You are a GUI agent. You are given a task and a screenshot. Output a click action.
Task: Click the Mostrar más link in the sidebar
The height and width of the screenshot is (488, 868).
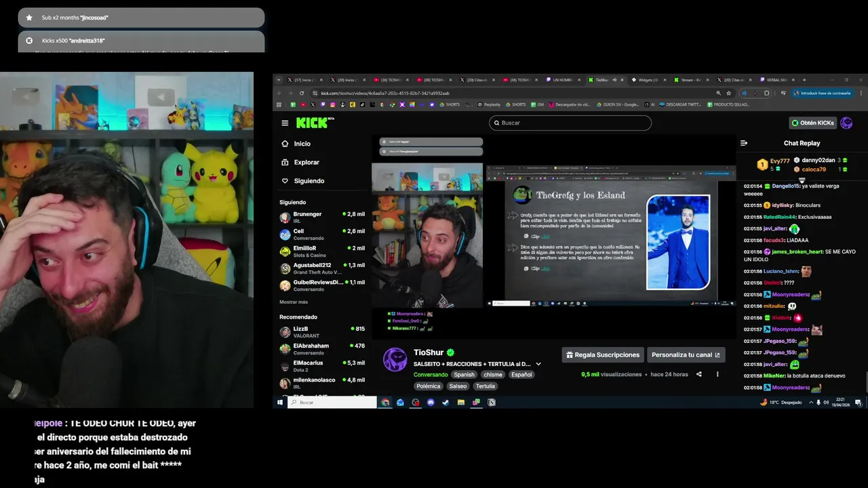click(x=294, y=302)
